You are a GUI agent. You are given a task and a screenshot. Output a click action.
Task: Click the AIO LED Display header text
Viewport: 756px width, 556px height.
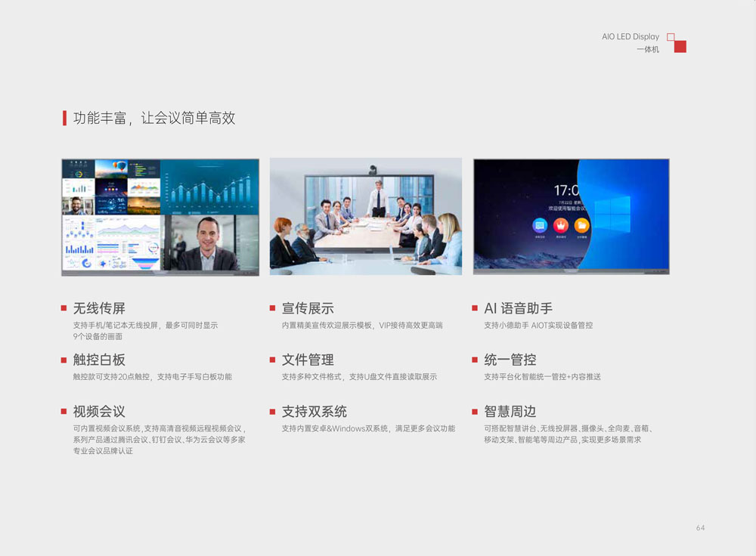click(631, 36)
